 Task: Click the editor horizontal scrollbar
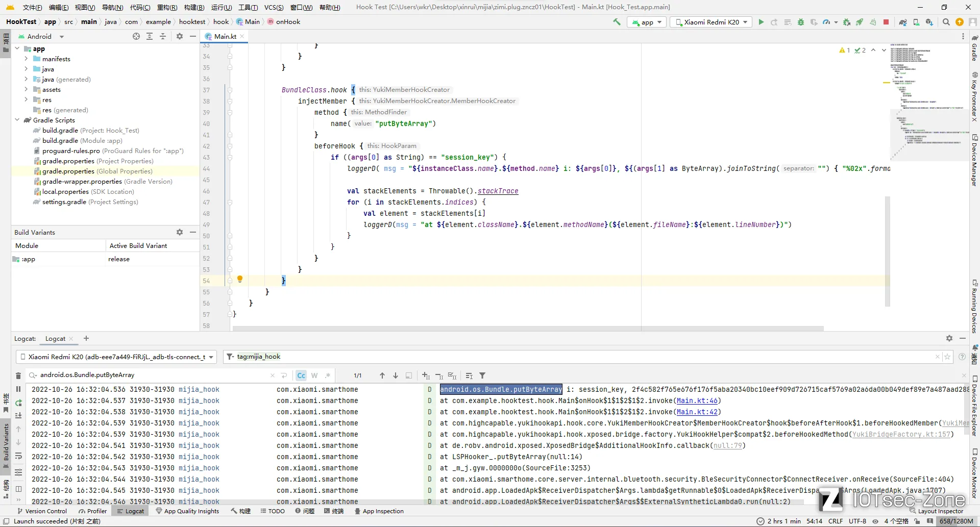point(528,328)
